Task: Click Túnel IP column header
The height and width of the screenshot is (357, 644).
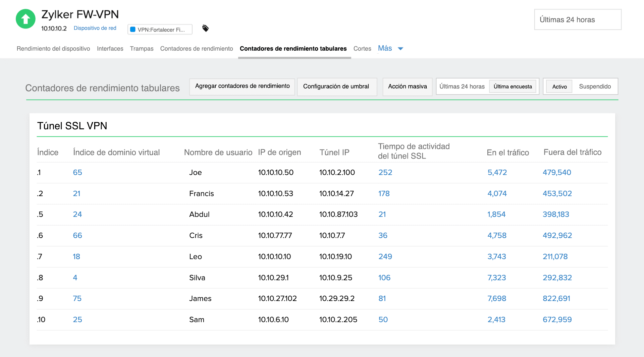Action: pos(334,153)
